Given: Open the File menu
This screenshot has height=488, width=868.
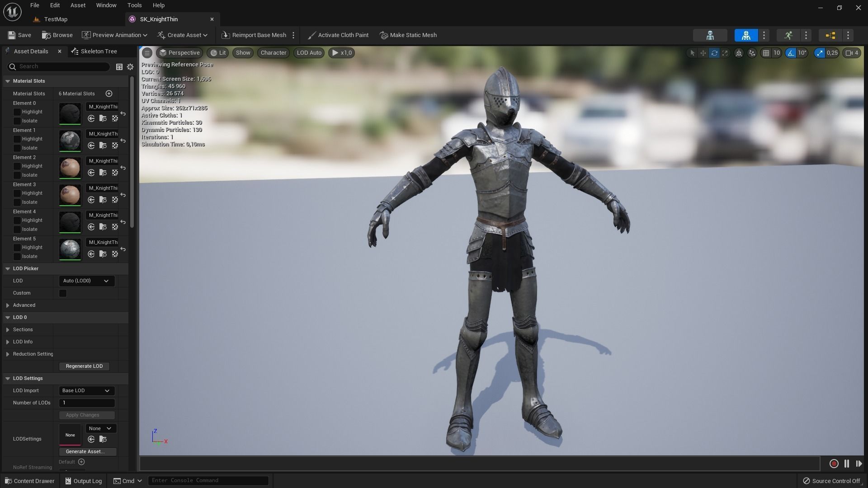Looking at the screenshot, I should 34,5.
